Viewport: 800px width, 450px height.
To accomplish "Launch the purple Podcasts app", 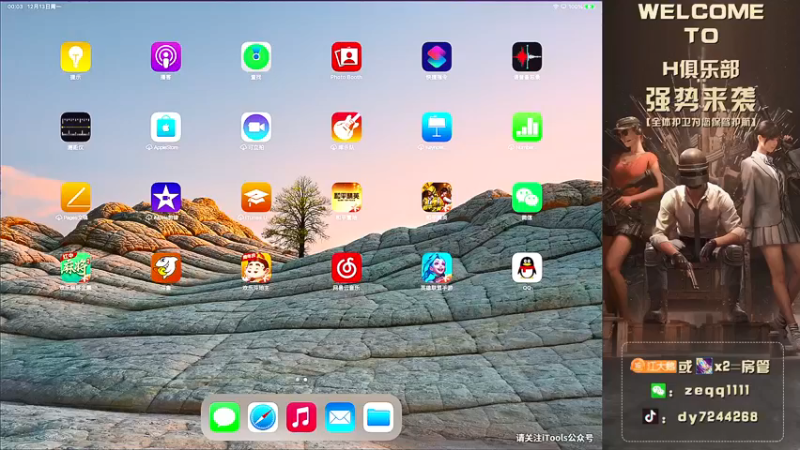I will pyautogui.click(x=166, y=57).
